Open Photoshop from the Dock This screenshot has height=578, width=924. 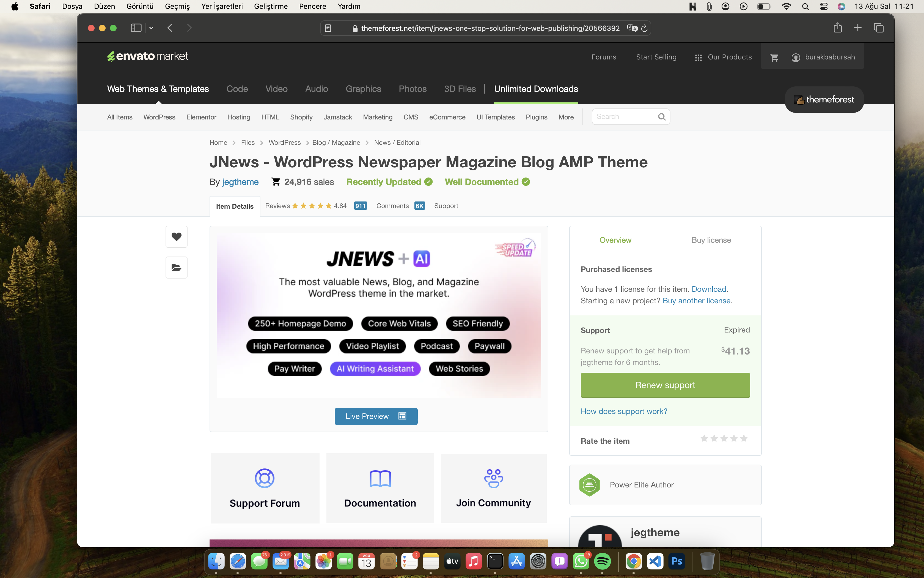click(676, 561)
